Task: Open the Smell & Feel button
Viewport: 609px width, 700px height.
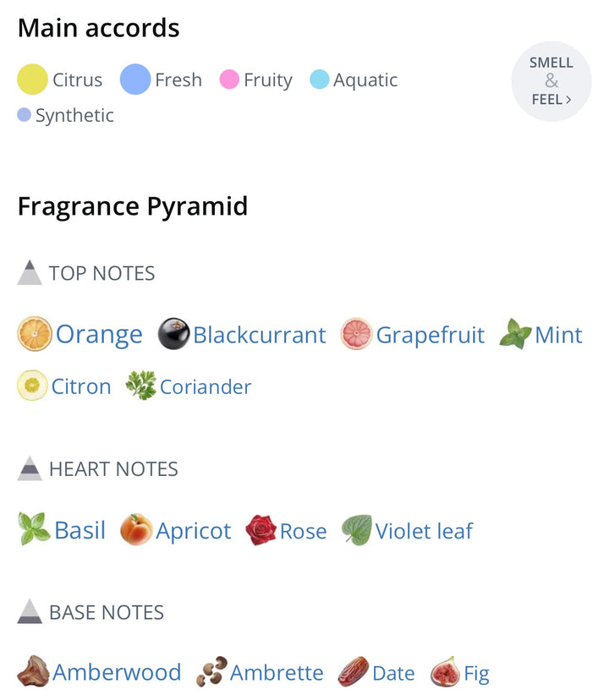Action: click(551, 81)
